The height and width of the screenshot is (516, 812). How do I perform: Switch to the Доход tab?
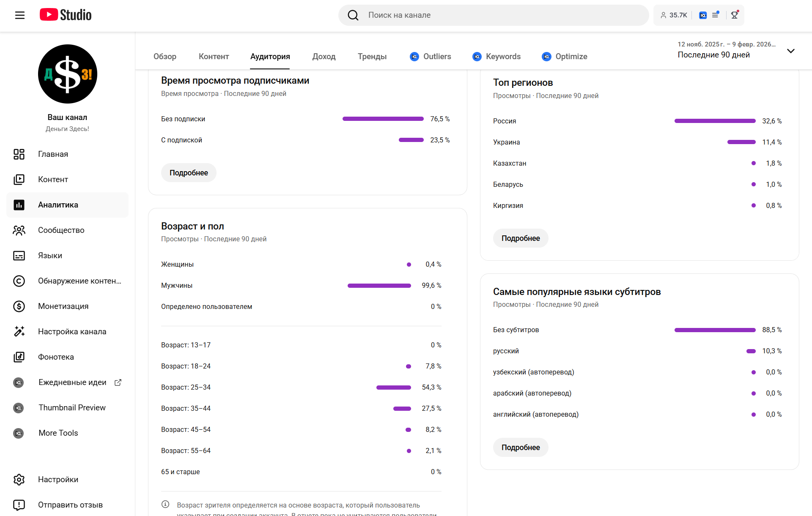(x=324, y=57)
